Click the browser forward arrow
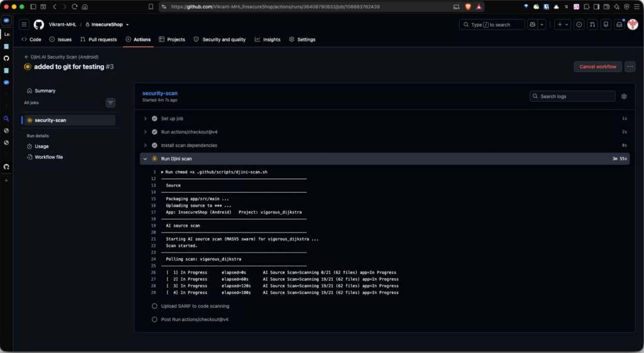The image size is (644, 353). pyautogui.click(x=64, y=6)
